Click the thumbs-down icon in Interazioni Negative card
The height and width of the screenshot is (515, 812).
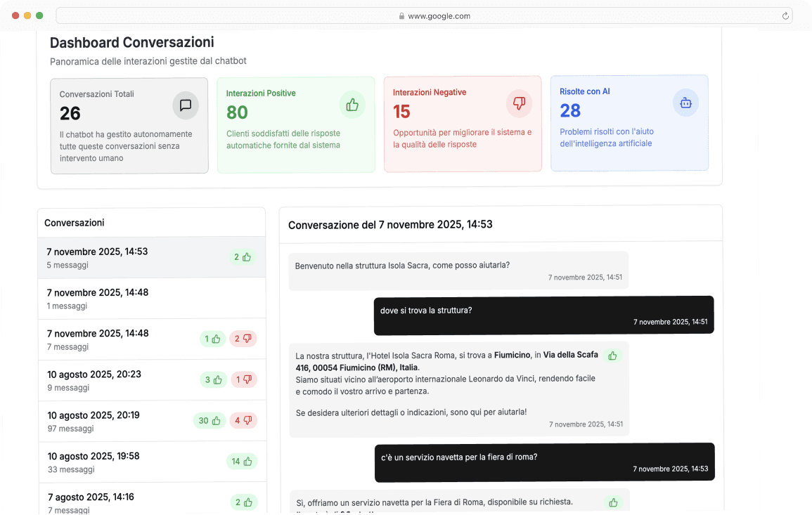(x=519, y=103)
